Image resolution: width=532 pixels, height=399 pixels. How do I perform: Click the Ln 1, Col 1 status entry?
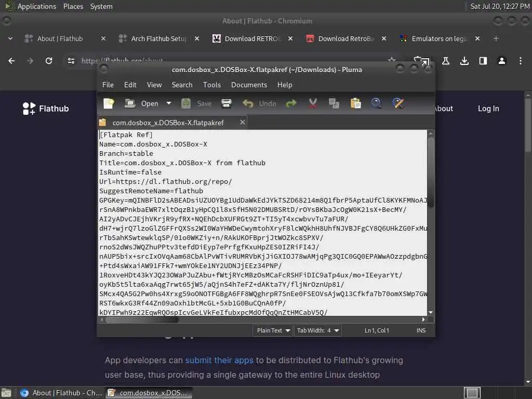tap(377, 330)
